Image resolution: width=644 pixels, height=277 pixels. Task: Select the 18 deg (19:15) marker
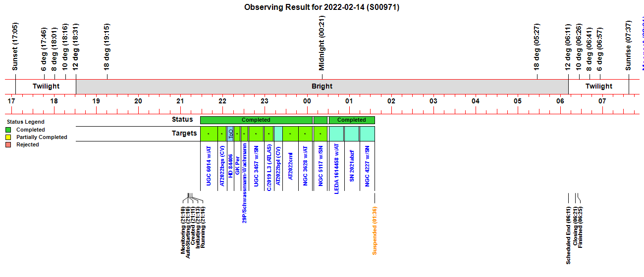[107, 47]
